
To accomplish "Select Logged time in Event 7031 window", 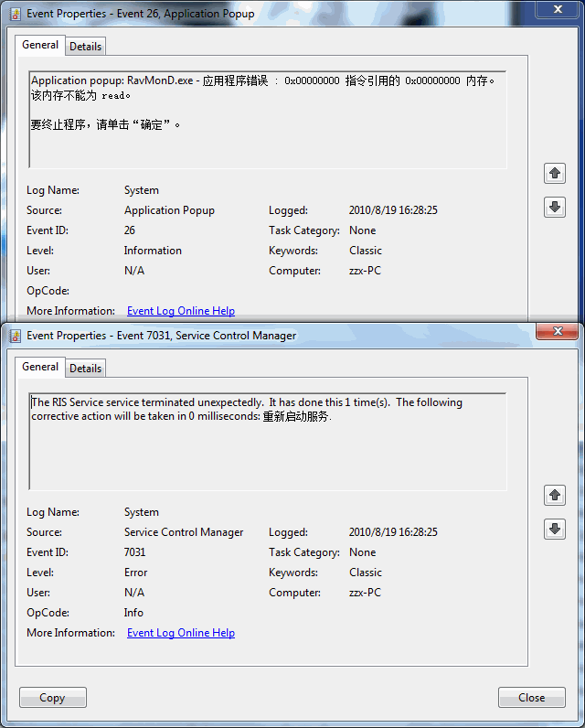I will 393,532.
